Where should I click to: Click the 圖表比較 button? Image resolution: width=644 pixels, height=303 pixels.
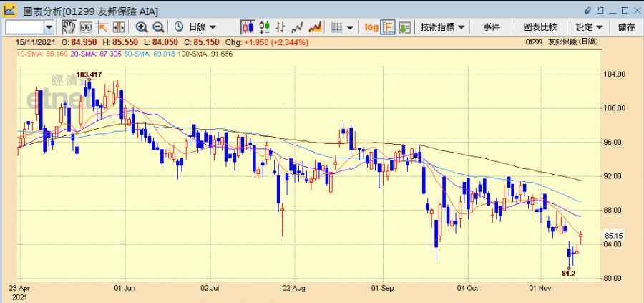coord(540,27)
